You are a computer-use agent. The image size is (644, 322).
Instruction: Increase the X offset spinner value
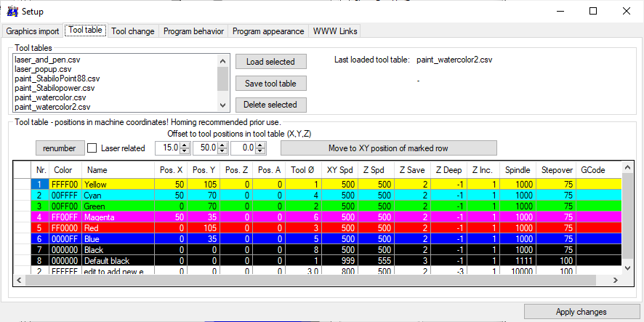(185, 145)
